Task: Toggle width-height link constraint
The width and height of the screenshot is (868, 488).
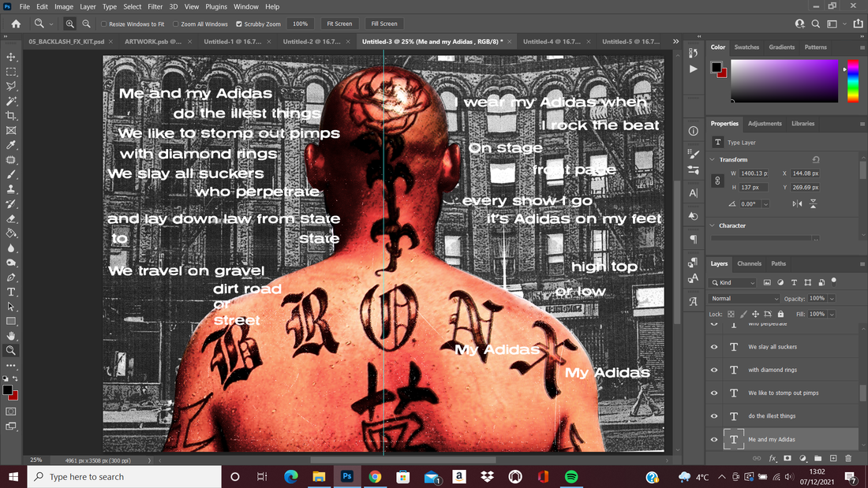Action: pyautogui.click(x=717, y=181)
